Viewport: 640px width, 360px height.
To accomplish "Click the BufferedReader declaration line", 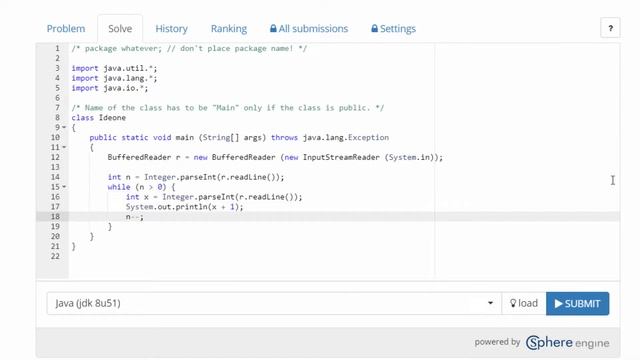I will (275, 157).
